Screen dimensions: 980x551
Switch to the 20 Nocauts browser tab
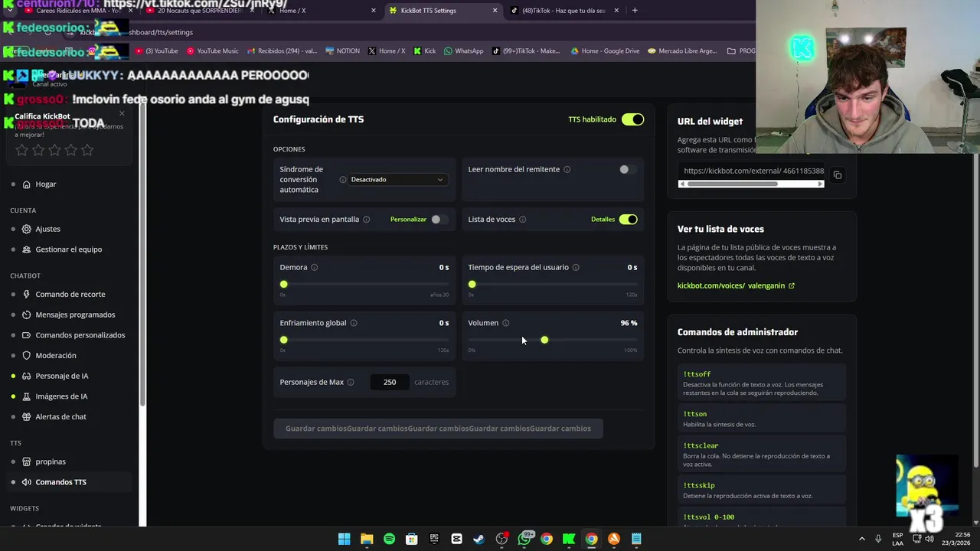199,11
